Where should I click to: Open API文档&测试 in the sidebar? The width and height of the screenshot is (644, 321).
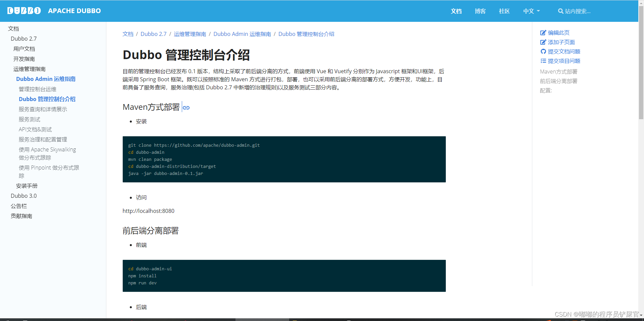coord(35,129)
